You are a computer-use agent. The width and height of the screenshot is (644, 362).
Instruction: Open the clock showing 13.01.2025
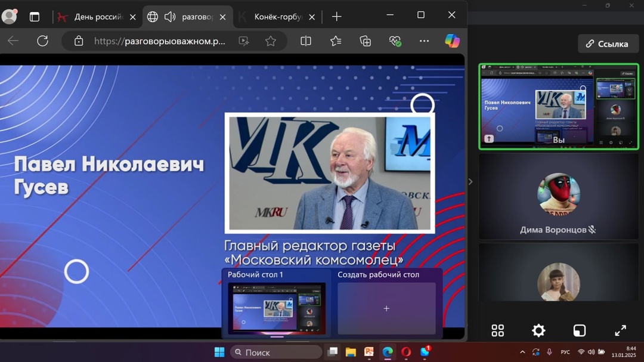click(x=624, y=352)
